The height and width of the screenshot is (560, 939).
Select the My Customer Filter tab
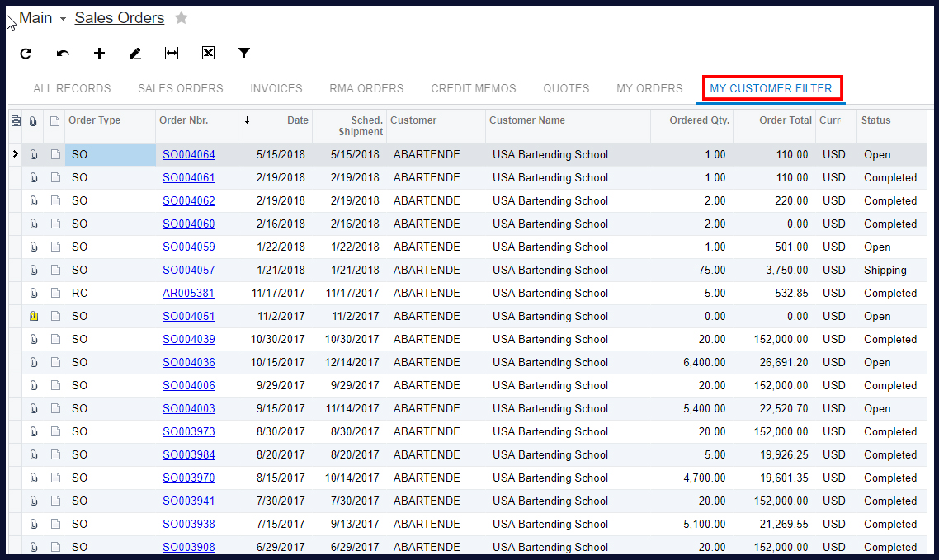771,88
